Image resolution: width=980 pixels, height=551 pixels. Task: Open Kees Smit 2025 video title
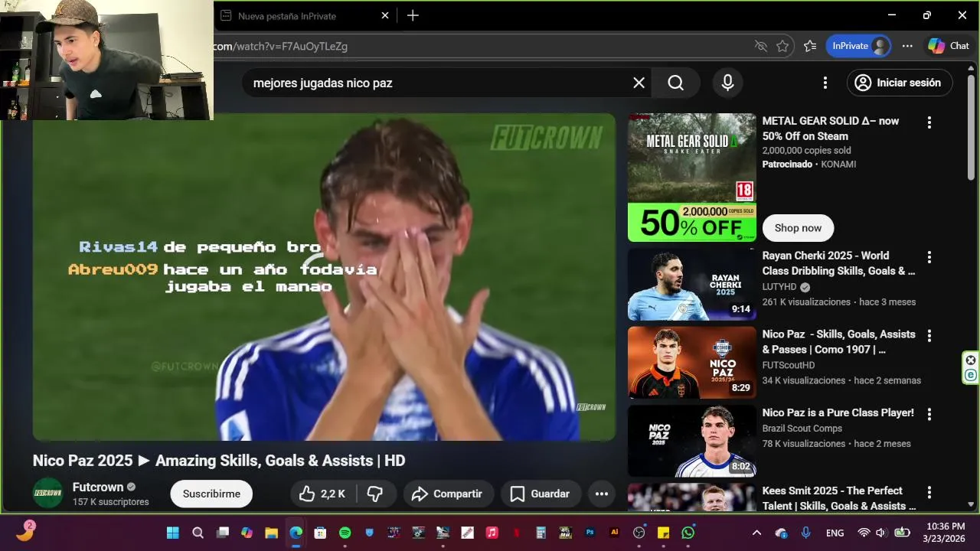(x=839, y=498)
